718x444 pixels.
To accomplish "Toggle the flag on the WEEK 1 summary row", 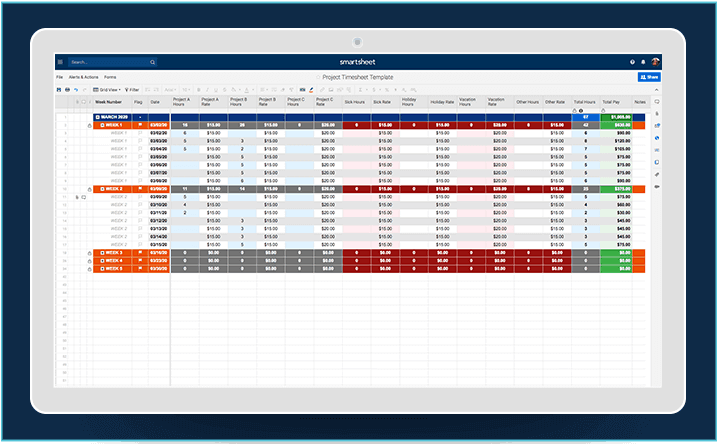I will pos(140,124).
